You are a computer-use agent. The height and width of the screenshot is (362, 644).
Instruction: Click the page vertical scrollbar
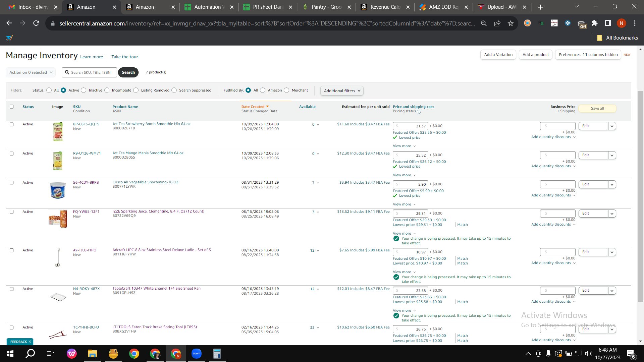[640, 196]
